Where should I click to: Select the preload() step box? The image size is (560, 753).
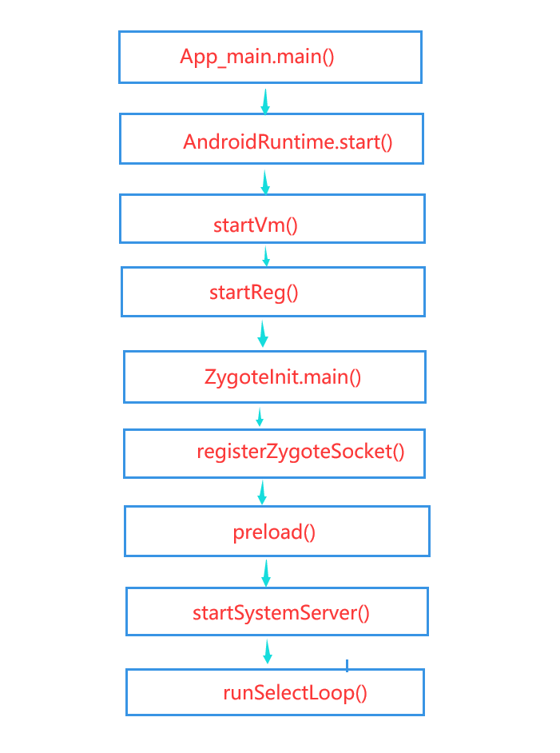(x=276, y=531)
